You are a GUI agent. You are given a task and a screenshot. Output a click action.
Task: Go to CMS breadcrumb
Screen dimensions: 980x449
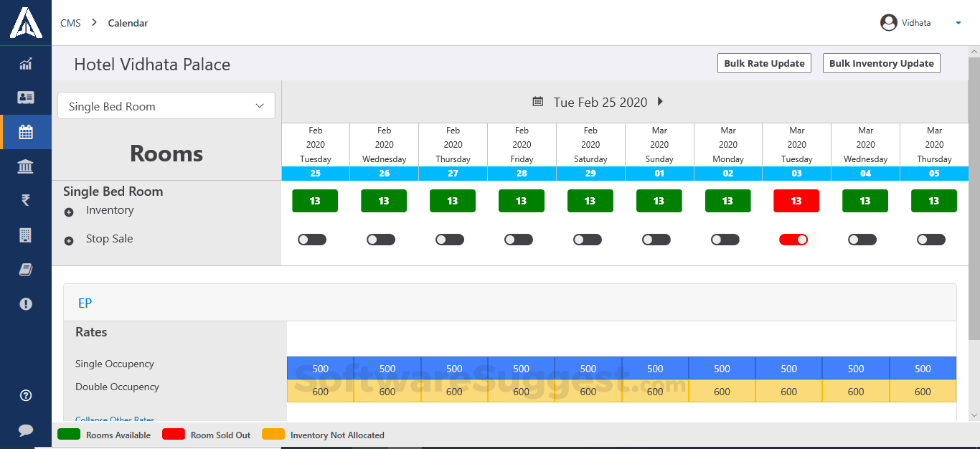(70, 23)
